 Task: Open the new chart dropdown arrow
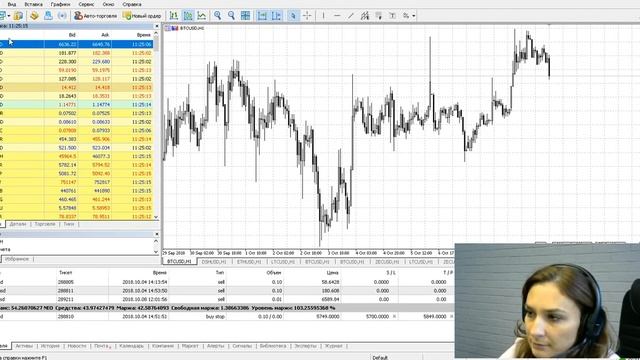click(x=9, y=16)
